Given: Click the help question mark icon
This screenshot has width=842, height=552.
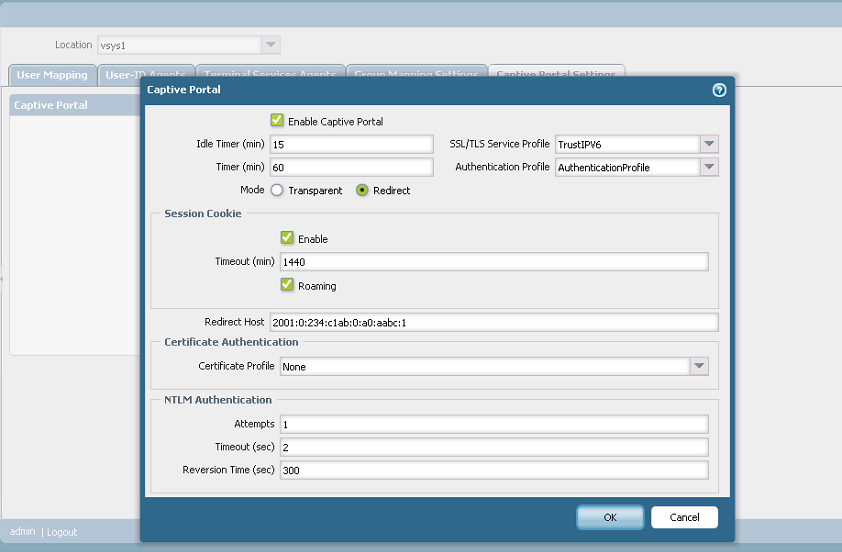Looking at the screenshot, I should 718,90.
